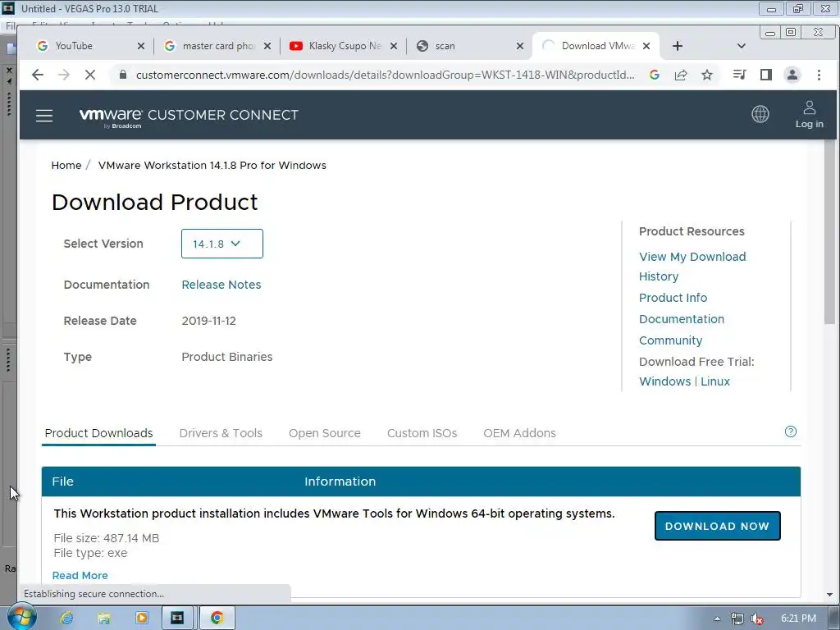Screen dimensions: 840x630
Task: Select the Product Downloads tab
Action: click(x=98, y=433)
